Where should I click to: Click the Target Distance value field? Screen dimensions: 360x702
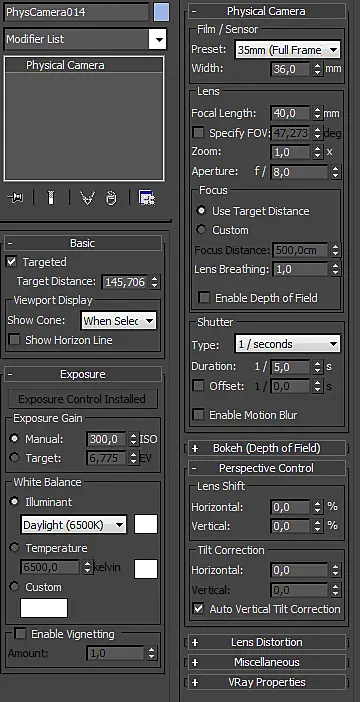tap(125, 282)
